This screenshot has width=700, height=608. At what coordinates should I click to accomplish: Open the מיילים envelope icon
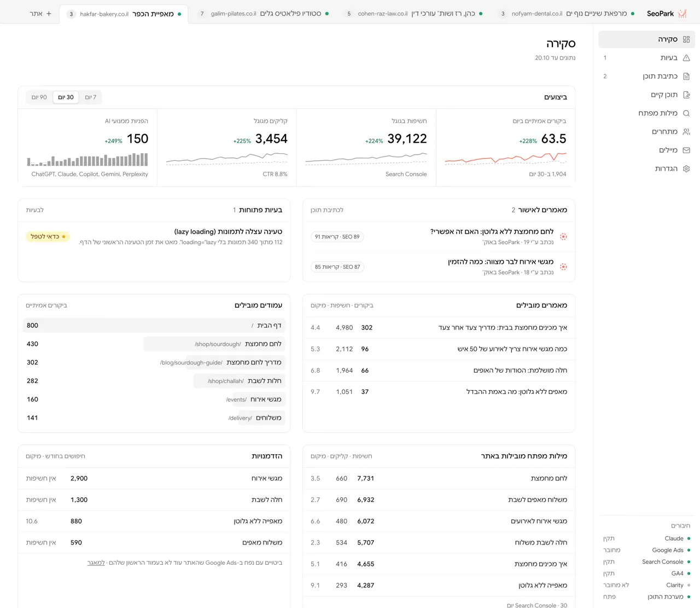point(686,150)
